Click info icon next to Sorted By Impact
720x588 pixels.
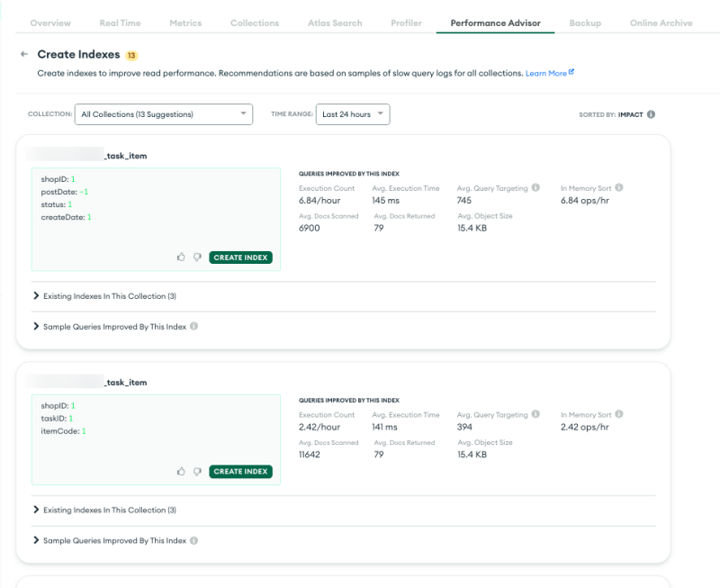point(651,114)
